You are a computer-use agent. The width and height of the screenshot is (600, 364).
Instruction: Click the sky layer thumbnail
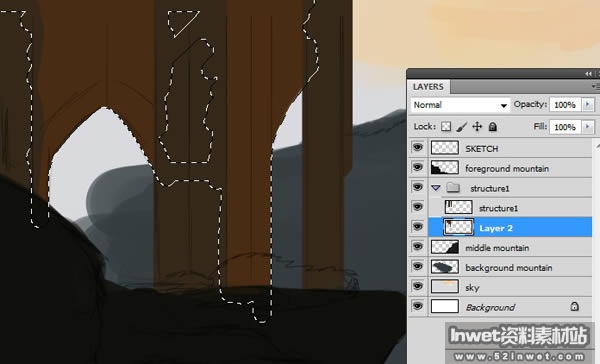click(x=445, y=286)
